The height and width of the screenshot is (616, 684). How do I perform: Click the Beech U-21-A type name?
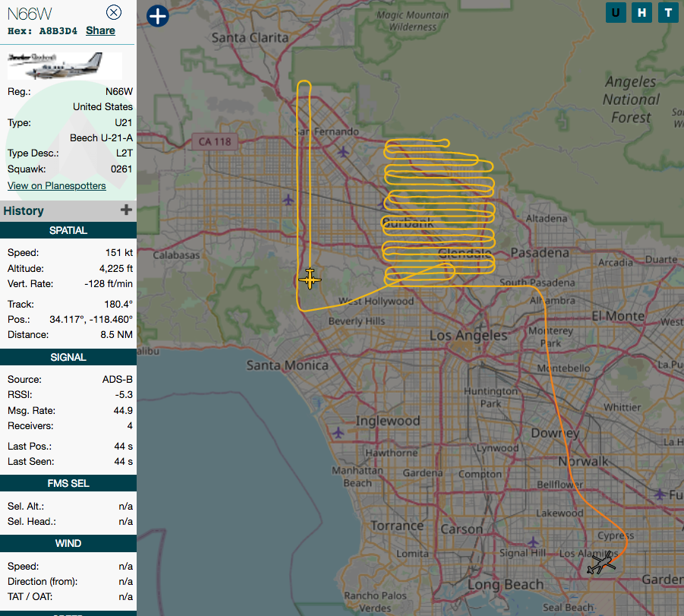[x=101, y=138]
